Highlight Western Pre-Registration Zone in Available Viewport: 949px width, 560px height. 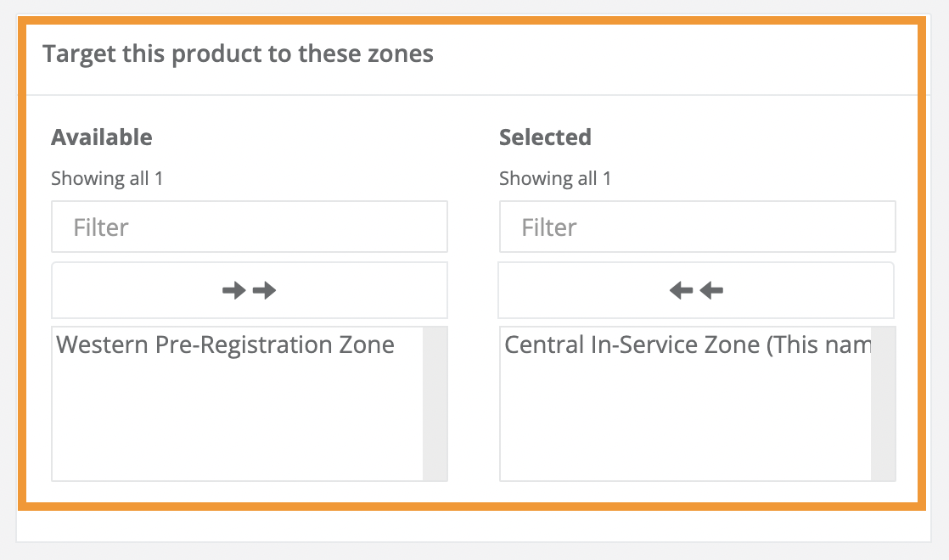coord(224,344)
